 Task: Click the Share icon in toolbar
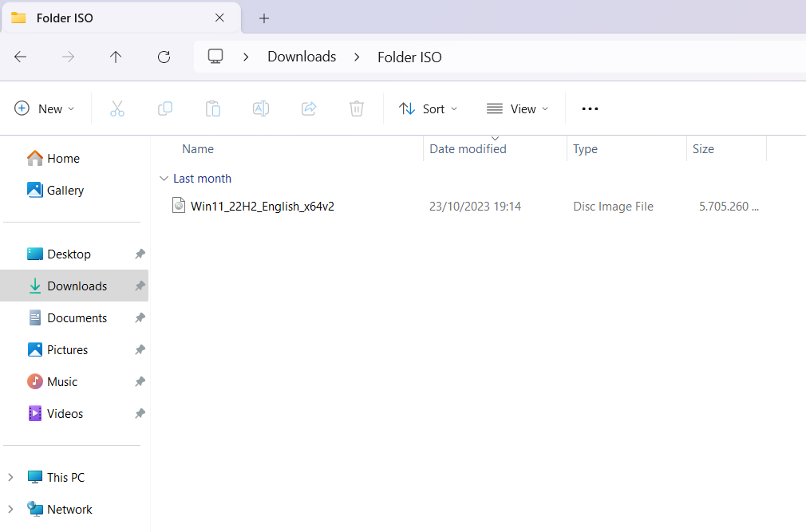coord(308,108)
